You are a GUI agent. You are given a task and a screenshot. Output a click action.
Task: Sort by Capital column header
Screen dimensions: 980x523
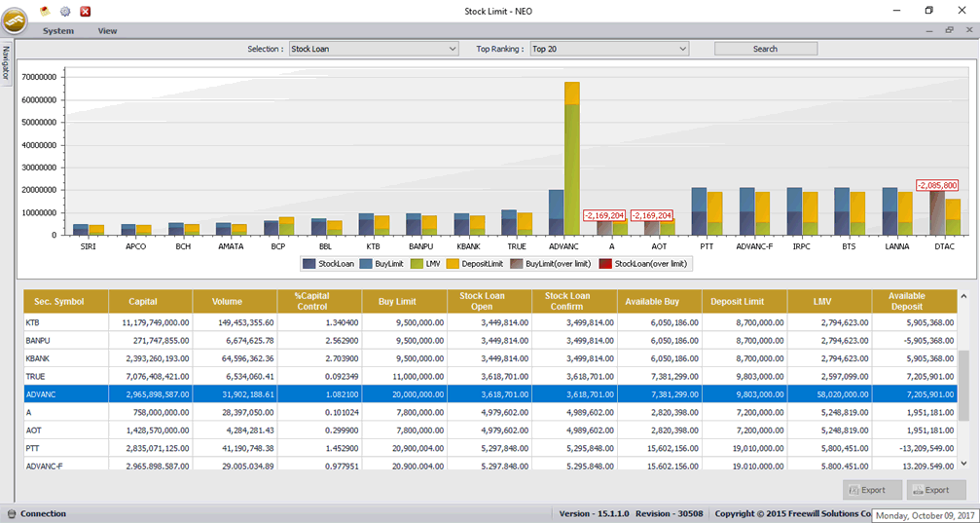151,302
